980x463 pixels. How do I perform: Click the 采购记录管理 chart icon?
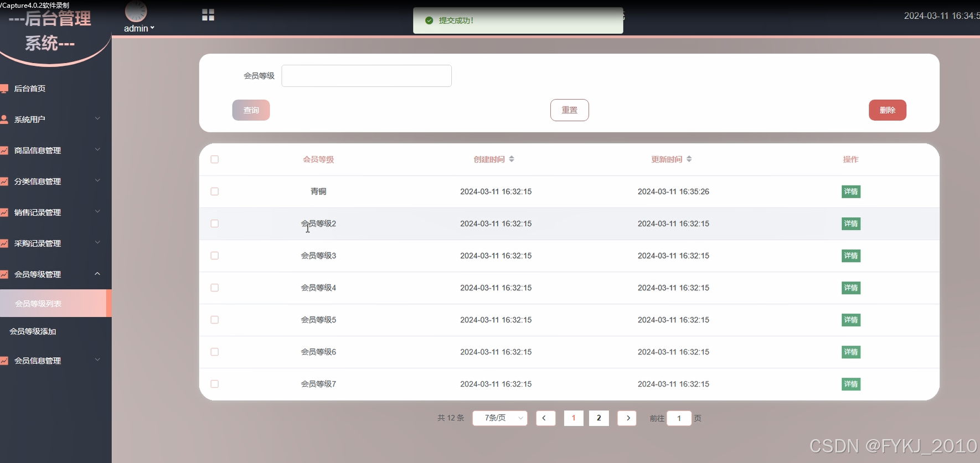[4, 244]
